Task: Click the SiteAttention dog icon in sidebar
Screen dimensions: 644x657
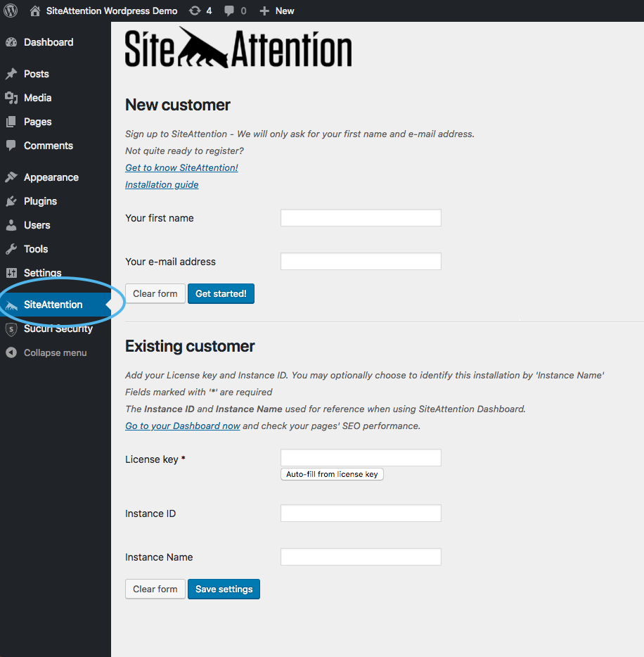Action: tap(11, 305)
